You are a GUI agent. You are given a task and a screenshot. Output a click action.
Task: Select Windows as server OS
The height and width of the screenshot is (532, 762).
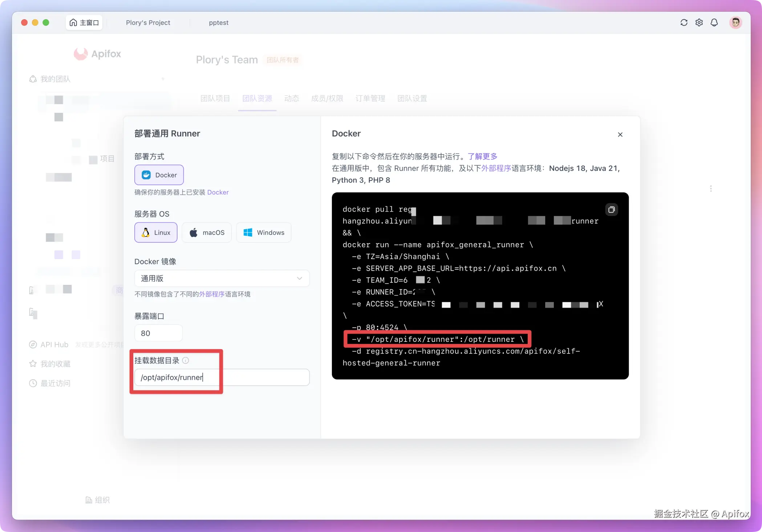point(264,233)
